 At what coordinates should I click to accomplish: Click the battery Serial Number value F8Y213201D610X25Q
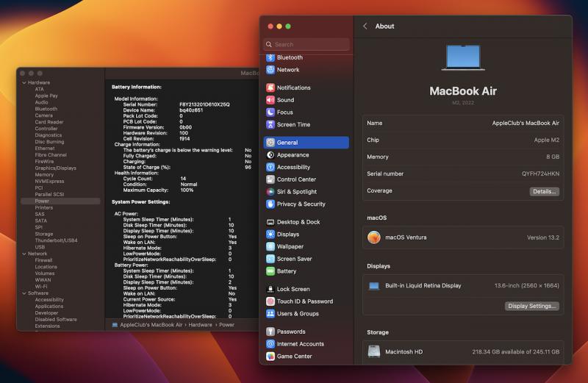tap(204, 104)
